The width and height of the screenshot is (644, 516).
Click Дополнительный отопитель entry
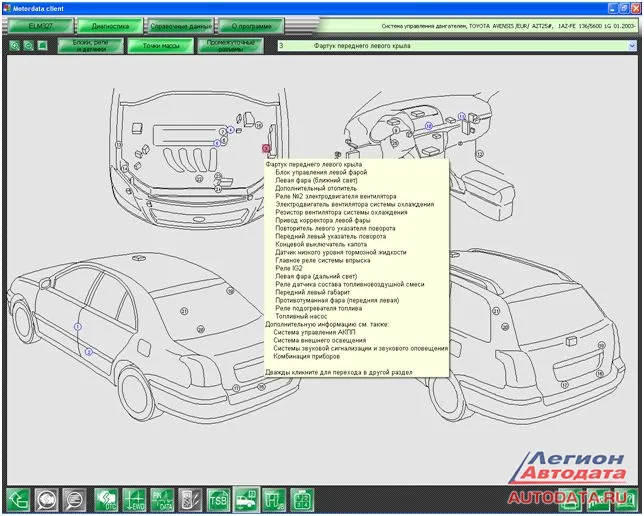coord(316,188)
